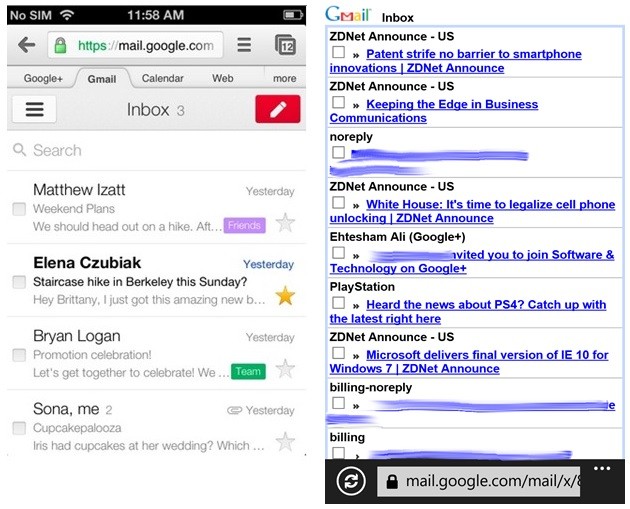The image size is (630, 509).
Task: Unstar the Elena Czubiak email
Action: click(x=285, y=296)
